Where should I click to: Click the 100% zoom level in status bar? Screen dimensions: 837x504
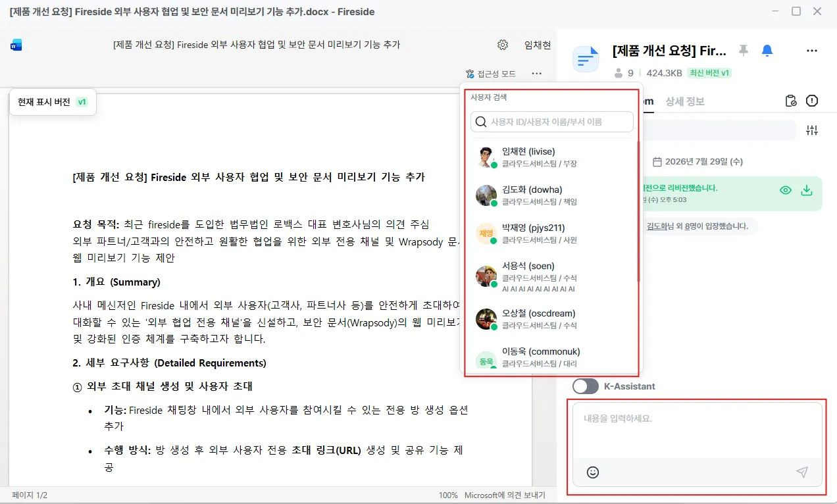coord(448,495)
